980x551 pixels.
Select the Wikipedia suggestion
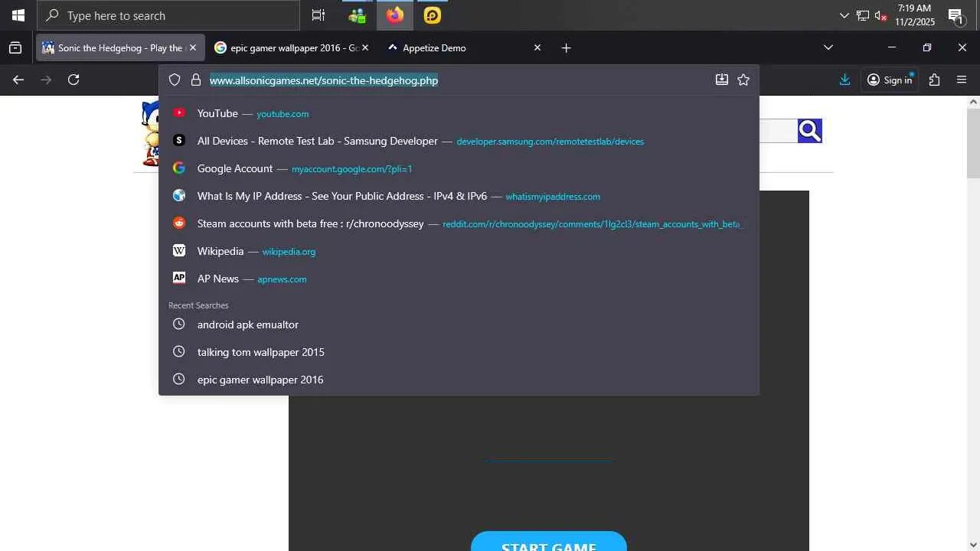point(459,251)
